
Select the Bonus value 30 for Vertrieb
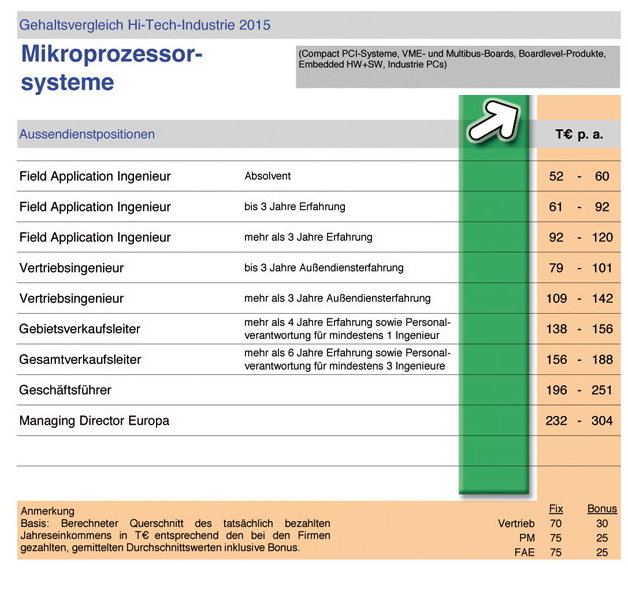click(602, 524)
